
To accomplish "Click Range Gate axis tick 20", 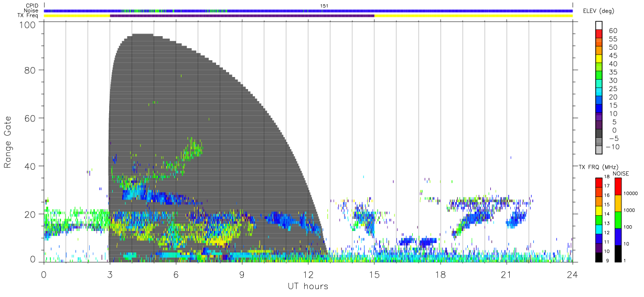I will coord(30,214).
